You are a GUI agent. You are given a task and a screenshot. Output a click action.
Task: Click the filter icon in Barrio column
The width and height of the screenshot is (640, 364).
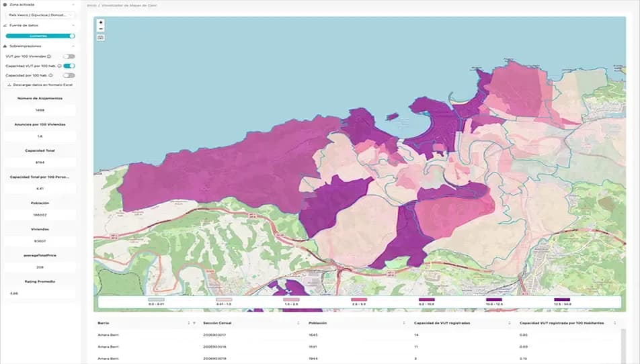coord(195,323)
